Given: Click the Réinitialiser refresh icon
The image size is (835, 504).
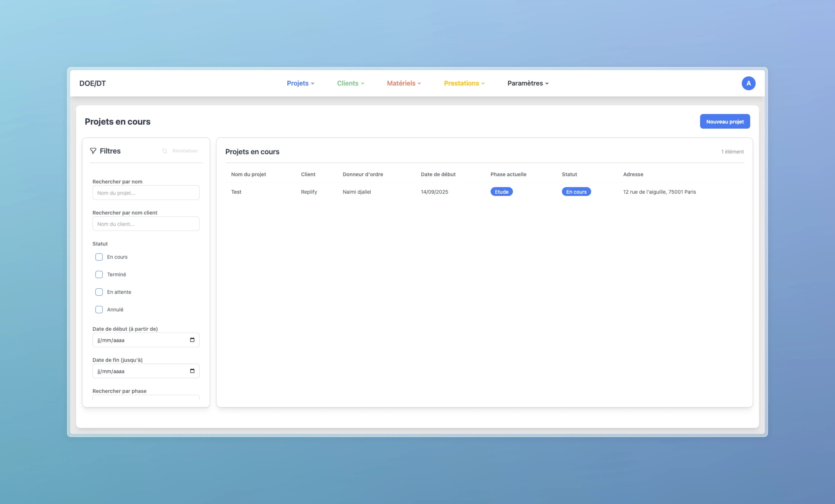Looking at the screenshot, I should pyautogui.click(x=164, y=151).
